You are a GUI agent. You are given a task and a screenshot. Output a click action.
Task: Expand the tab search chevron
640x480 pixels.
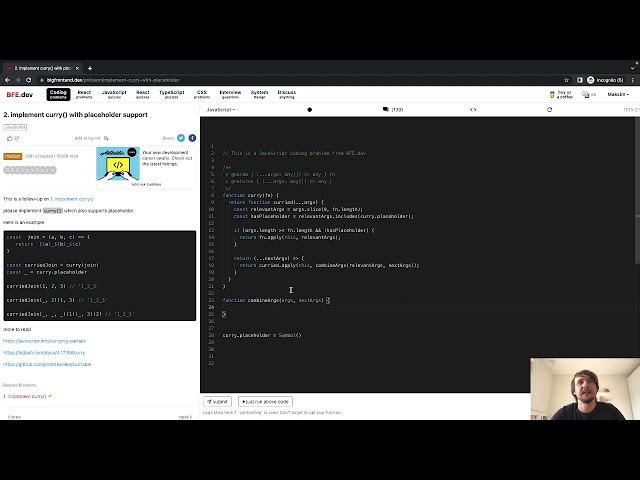[x=633, y=68]
